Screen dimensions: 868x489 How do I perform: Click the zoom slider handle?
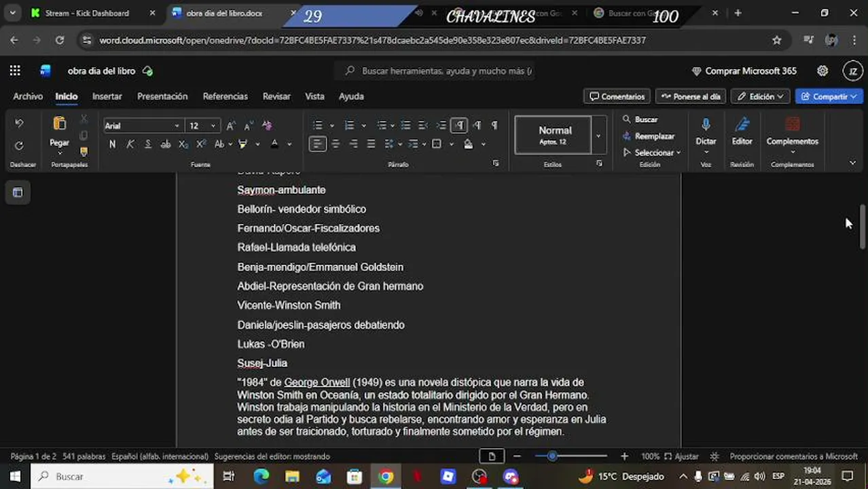(x=552, y=456)
